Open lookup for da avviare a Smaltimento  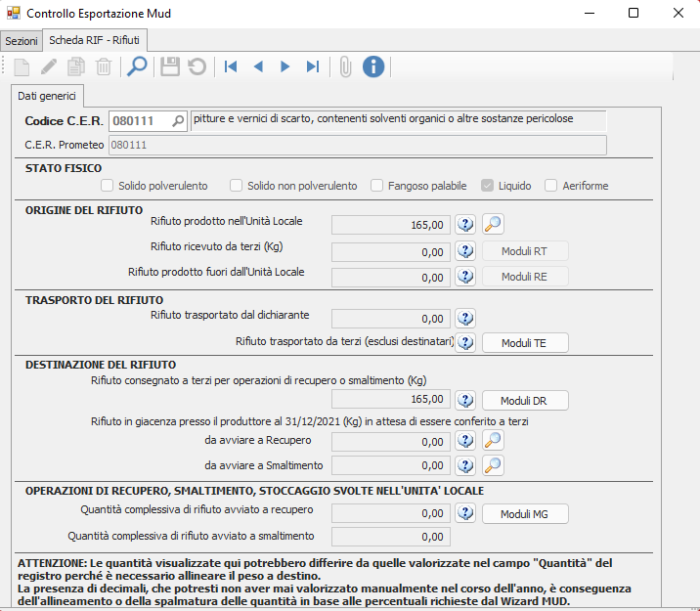click(x=494, y=465)
